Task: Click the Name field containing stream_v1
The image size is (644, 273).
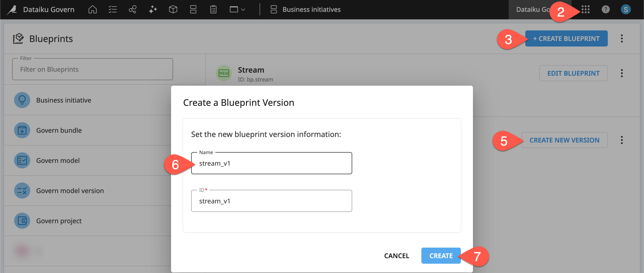Action: tap(271, 163)
